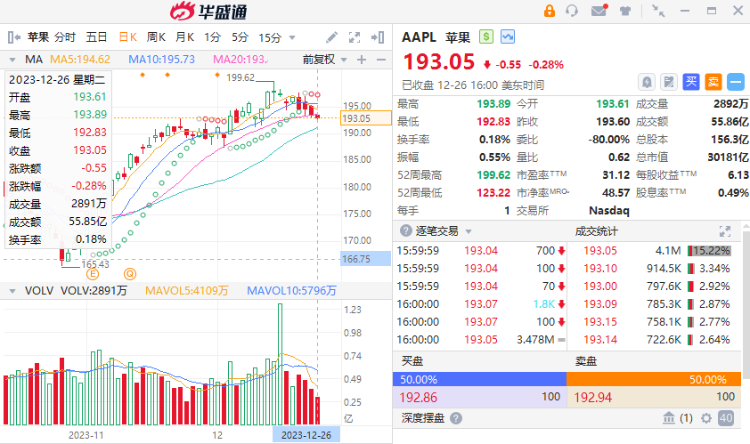750x444 pixels.
Task: Select the drawing pencil tool
Action: pyautogui.click(x=331, y=37)
